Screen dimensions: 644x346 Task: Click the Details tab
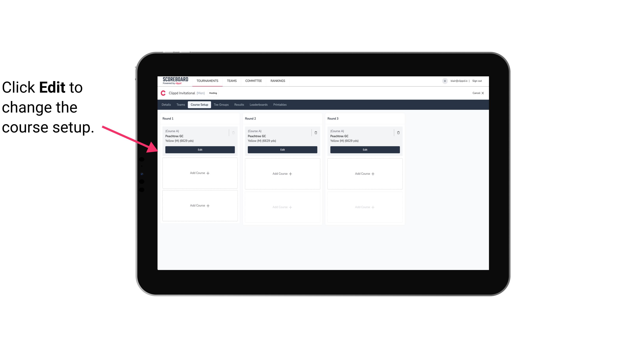pyautogui.click(x=167, y=105)
